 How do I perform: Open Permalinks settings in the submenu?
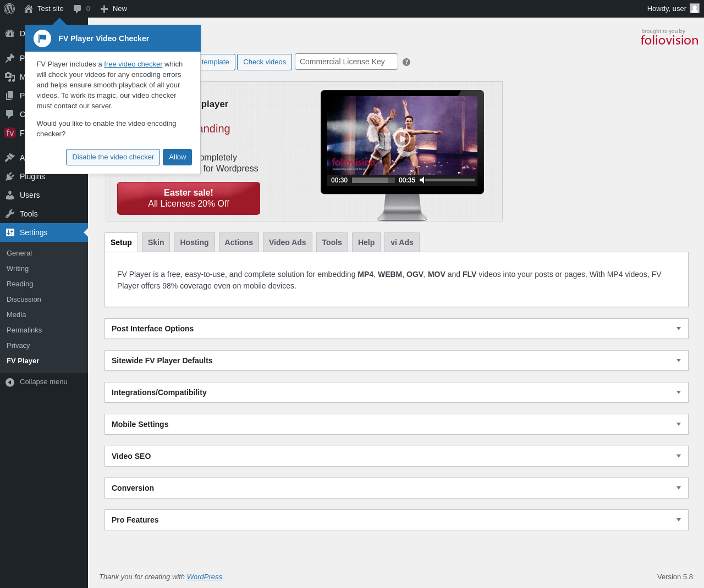coord(24,330)
